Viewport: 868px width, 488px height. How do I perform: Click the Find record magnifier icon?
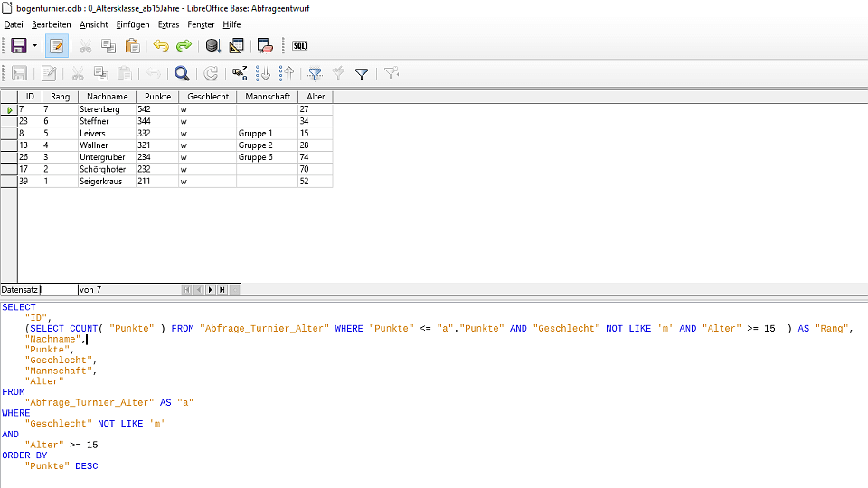[x=182, y=74]
